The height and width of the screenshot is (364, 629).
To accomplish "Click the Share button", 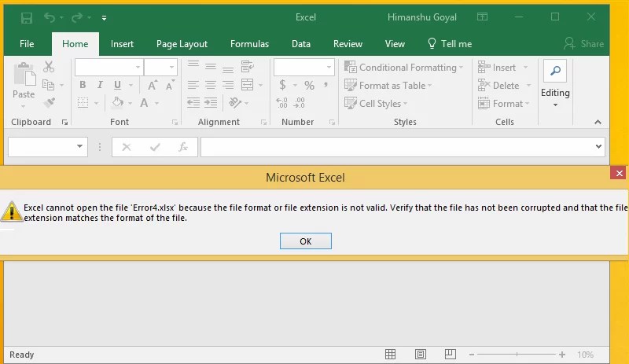I will click(x=583, y=44).
